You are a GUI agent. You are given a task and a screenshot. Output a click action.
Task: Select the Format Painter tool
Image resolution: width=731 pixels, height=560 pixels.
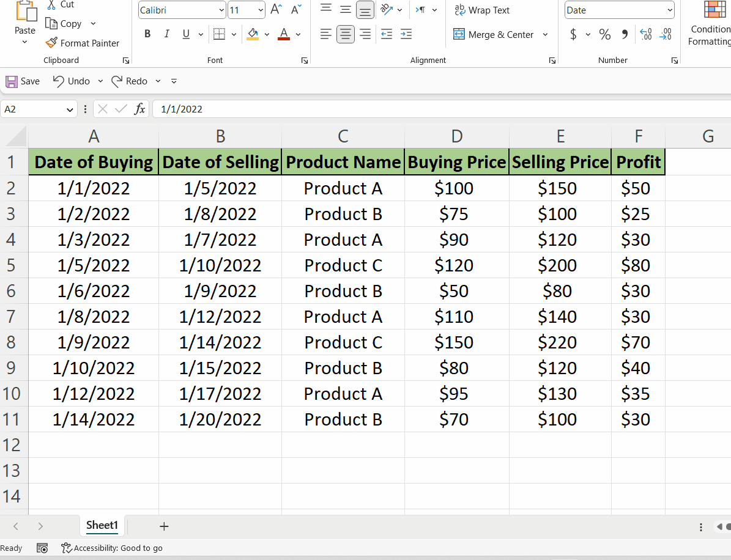pos(83,43)
